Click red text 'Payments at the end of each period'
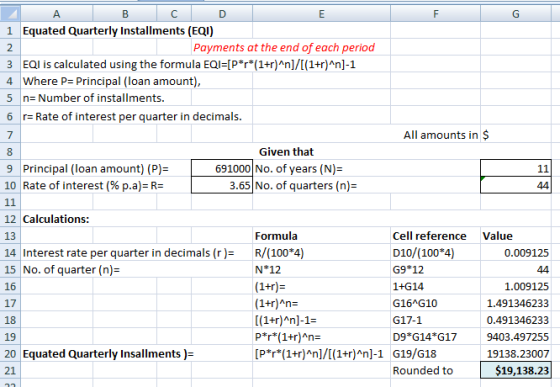The image size is (560, 387). 284,47
